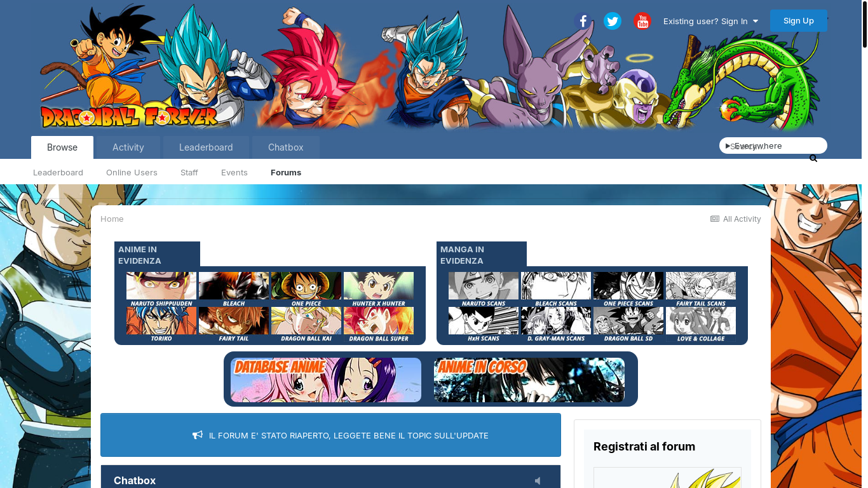The width and height of the screenshot is (868, 488).
Task: Open the Chatbox tab
Action: [x=286, y=147]
